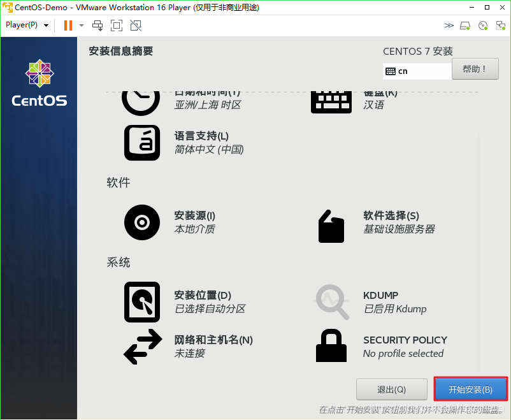The width and height of the screenshot is (511, 420).
Task: Click 亚洲/上海 时区 timezone text
Action: point(208,105)
